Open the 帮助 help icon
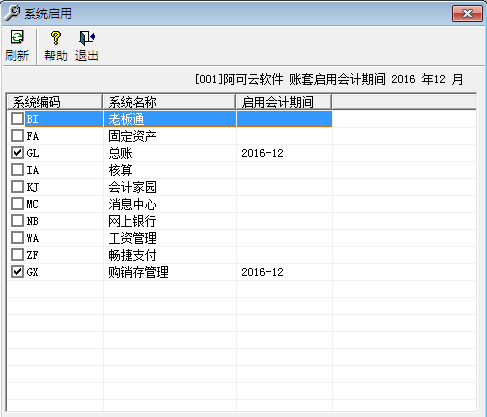This screenshot has width=487, height=417. coord(56,38)
